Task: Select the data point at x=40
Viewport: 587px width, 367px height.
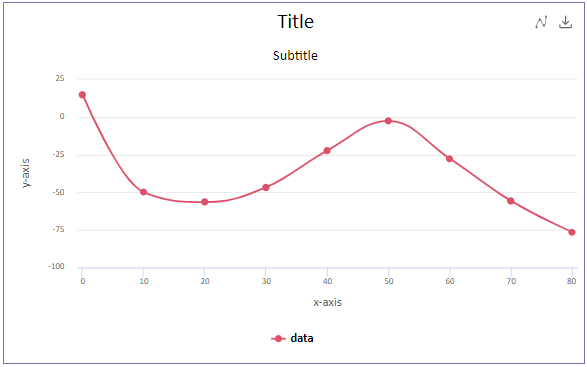Action: click(x=327, y=151)
